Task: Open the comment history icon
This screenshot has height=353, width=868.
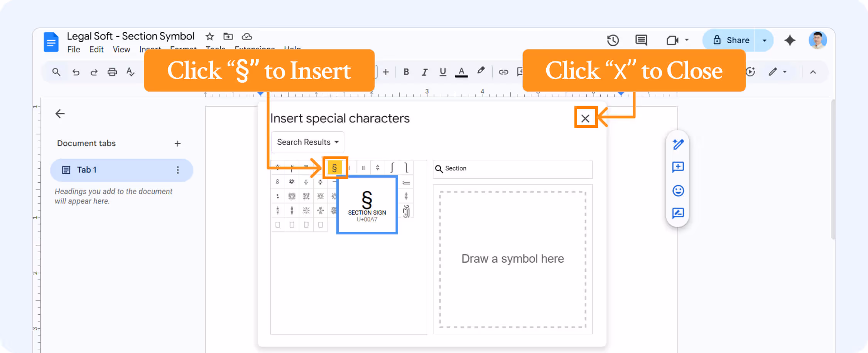Action: click(641, 40)
